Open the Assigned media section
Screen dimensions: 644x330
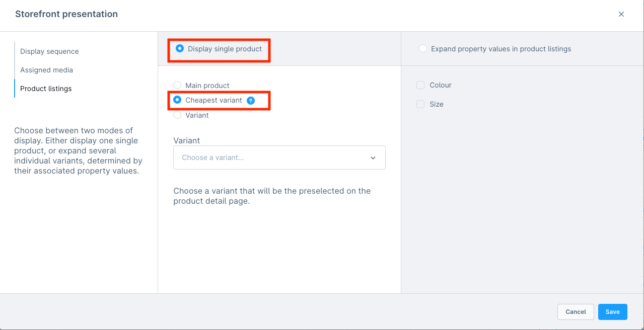tap(46, 70)
